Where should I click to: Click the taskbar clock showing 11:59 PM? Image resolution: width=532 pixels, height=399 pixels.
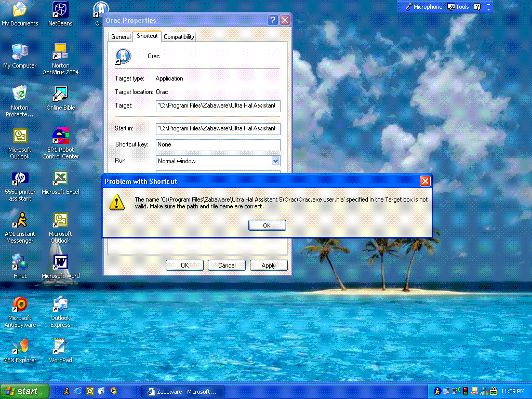[513, 392]
